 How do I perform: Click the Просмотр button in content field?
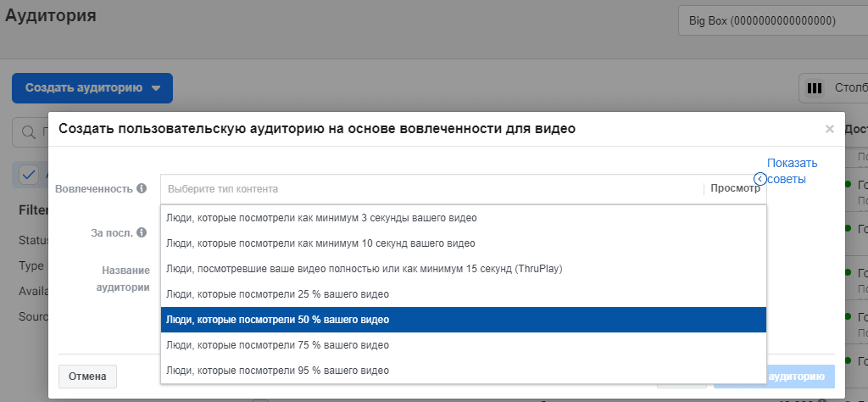735,189
